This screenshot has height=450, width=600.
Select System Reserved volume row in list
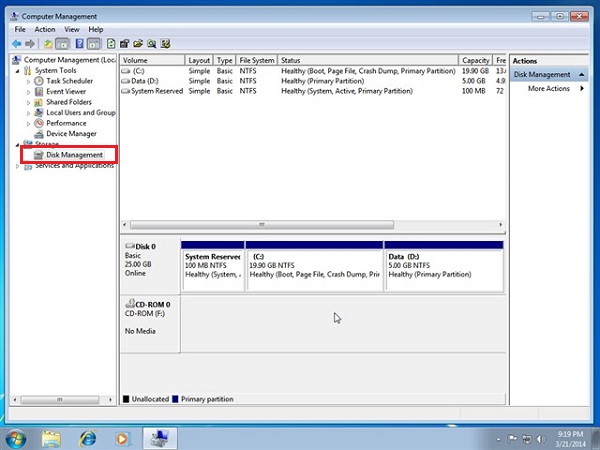(313, 91)
